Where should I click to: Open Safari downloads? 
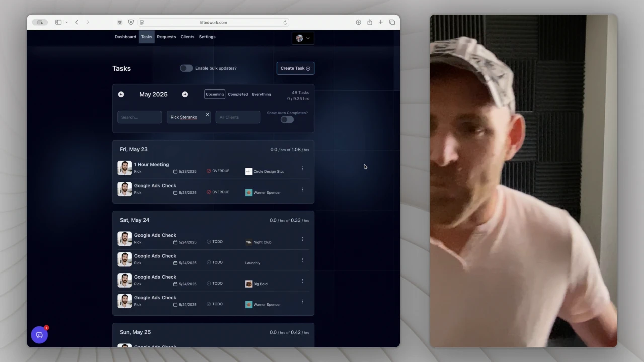tap(358, 22)
